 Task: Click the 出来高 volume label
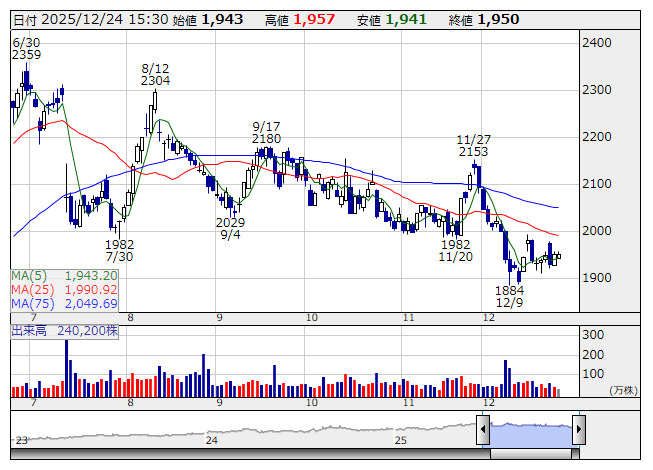coord(29,327)
